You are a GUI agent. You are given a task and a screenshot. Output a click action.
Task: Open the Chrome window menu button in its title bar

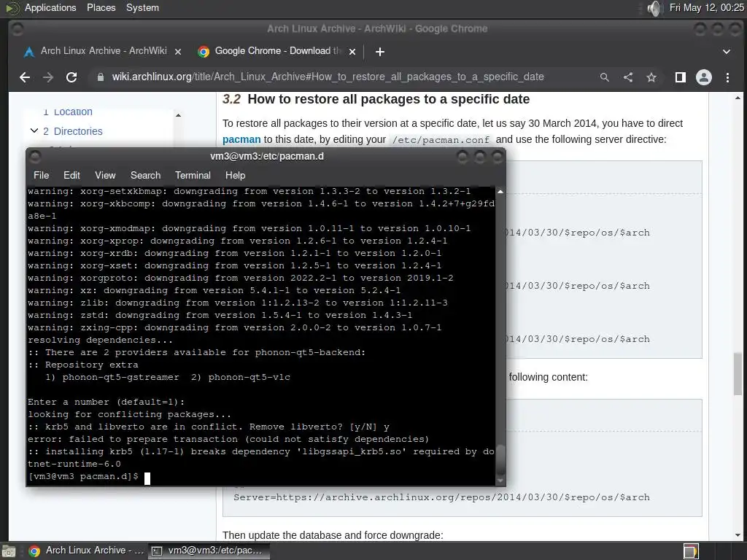18,29
